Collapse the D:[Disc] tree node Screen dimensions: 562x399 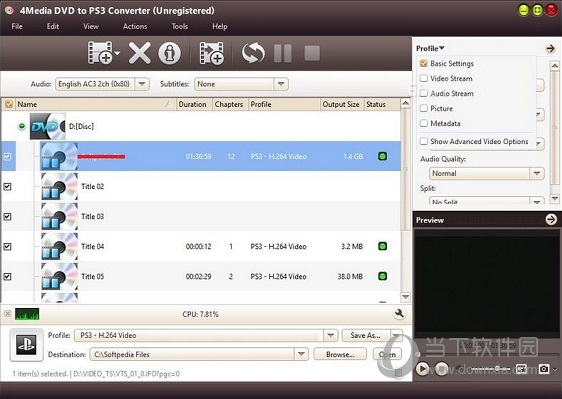(22, 126)
